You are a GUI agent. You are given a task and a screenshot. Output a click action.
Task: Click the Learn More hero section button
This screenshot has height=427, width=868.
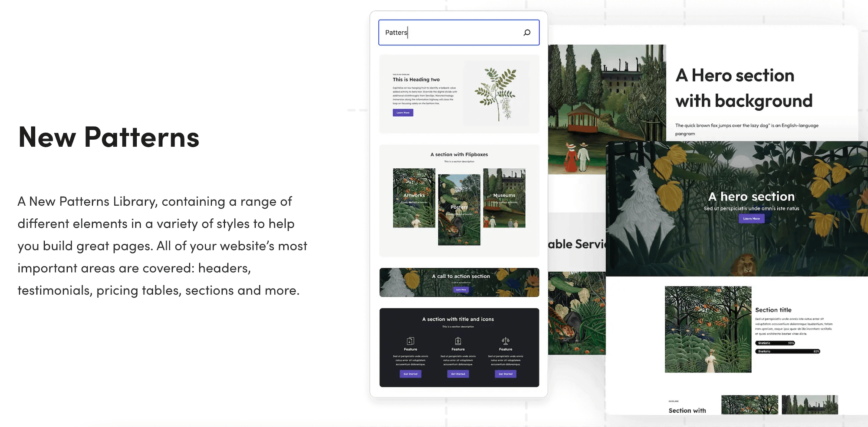pos(752,218)
